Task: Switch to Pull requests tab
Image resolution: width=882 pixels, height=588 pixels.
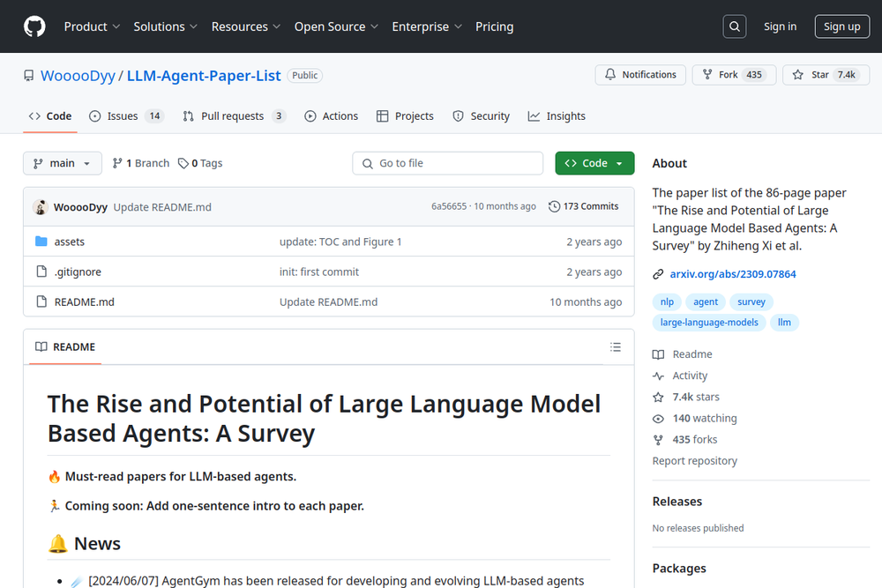Action: pyautogui.click(x=234, y=116)
